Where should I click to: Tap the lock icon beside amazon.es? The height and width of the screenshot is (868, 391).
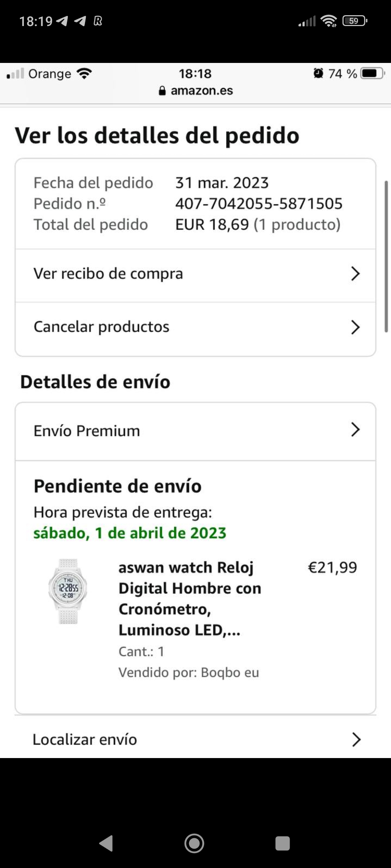(162, 90)
